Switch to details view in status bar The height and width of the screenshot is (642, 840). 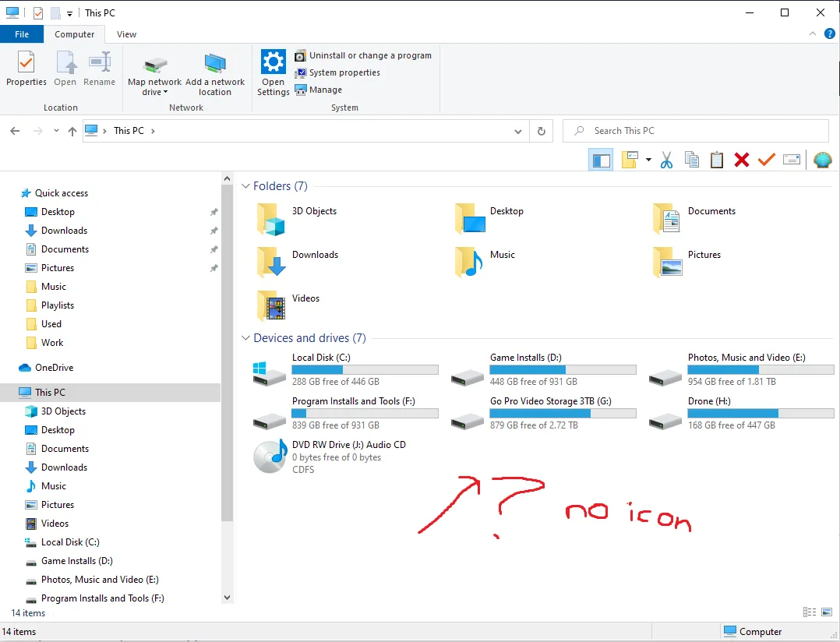tap(810, 612)
